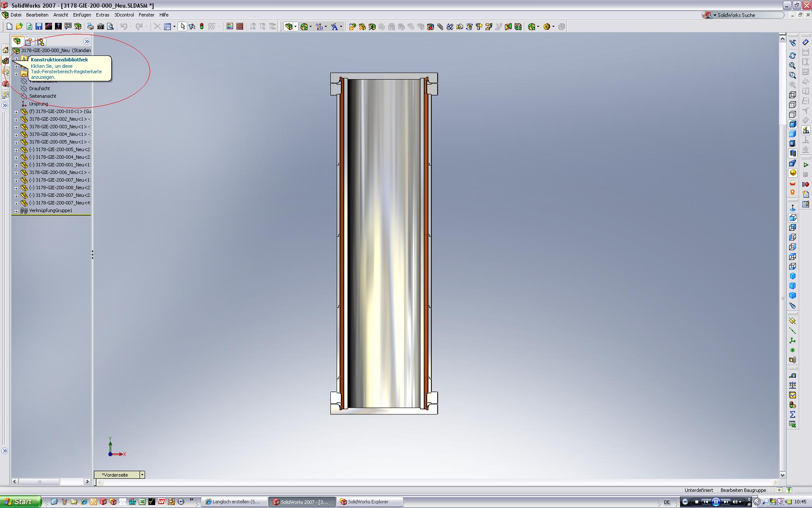Screen dimensions: 812x508
Task: Click the traffic light Rebuild icon
Action: [x=202, y=27]
